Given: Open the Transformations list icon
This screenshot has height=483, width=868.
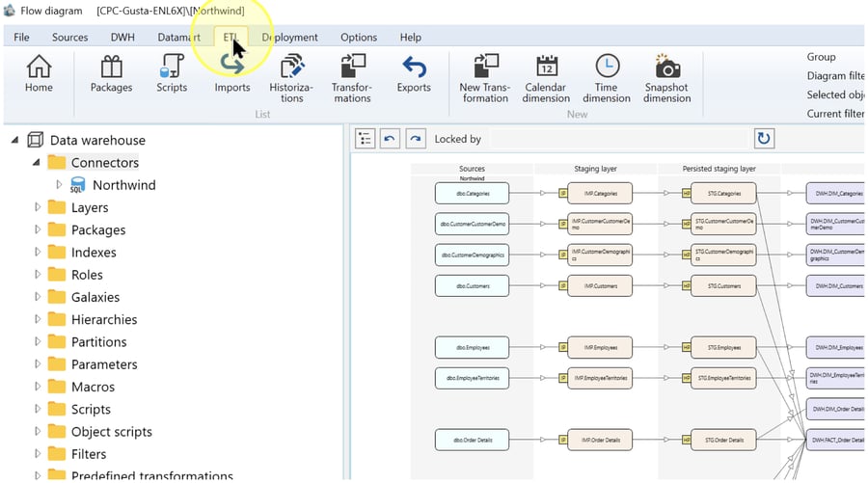Looking at the screenshot, I should pyautogui.click(x=352, y=78).
